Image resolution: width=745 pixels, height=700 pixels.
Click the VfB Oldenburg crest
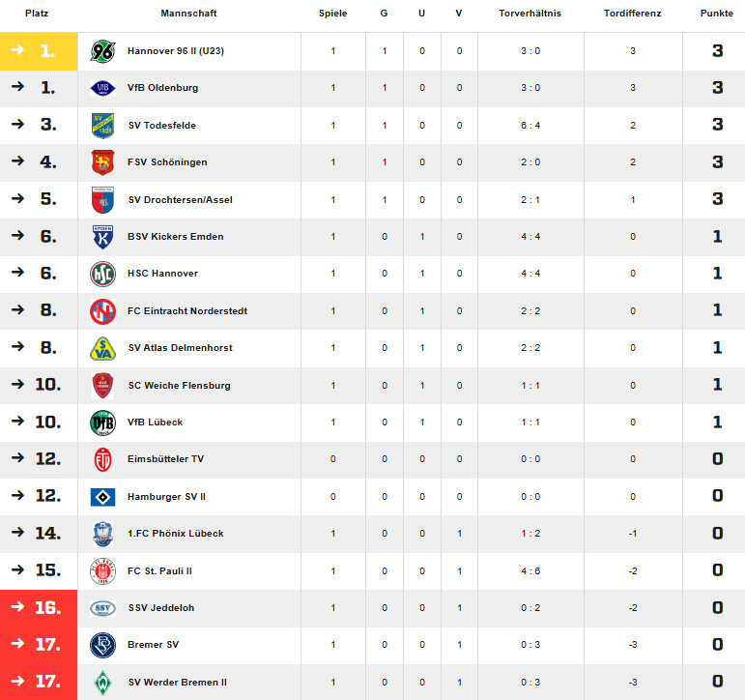(102, 88)
